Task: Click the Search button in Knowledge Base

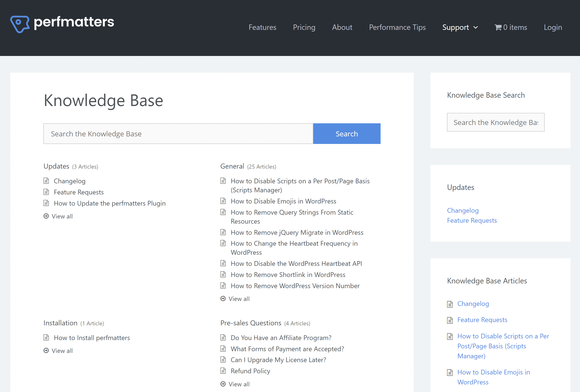Action: coord(347,134)
